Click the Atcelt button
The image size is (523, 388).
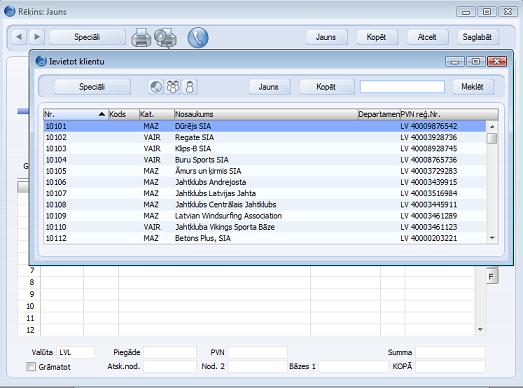[427, 37]
